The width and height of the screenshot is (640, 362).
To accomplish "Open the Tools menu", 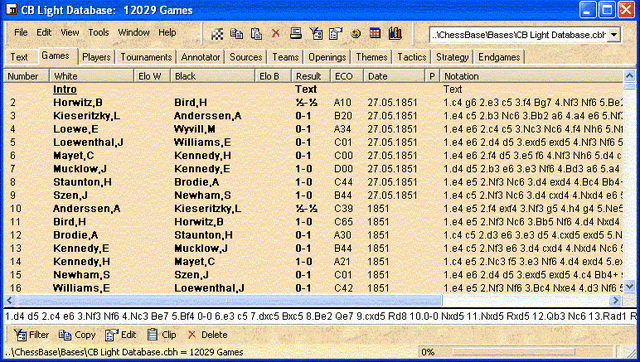I will [x=98, y=32].
